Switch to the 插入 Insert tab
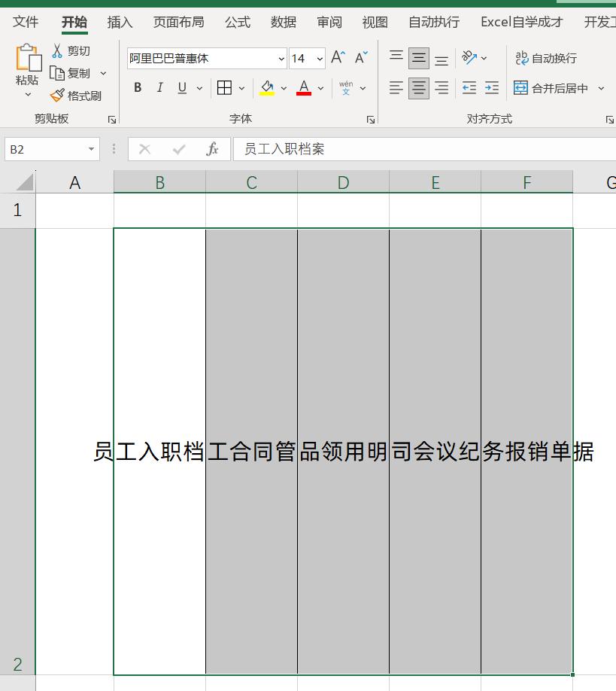The image size is (616, 691). tap(120, 22)
